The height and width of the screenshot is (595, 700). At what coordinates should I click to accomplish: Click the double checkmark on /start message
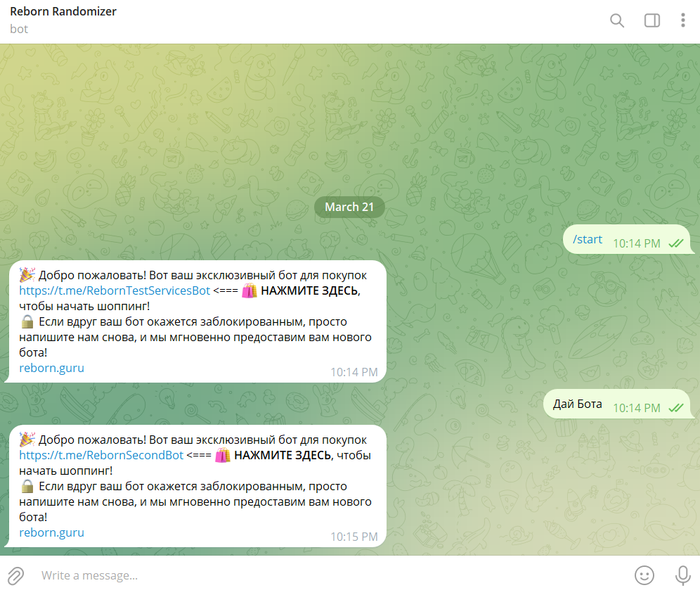pyautogui.click(x=675, y=241)
